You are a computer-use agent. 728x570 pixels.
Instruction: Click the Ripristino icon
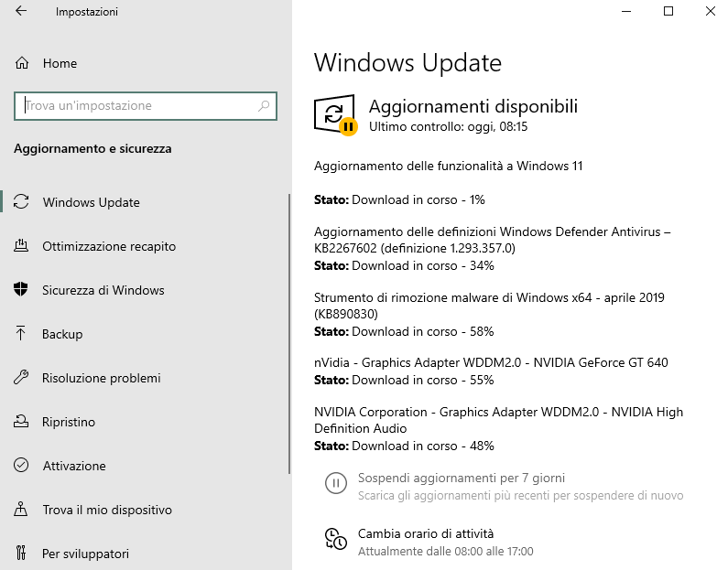click(22, 422)
